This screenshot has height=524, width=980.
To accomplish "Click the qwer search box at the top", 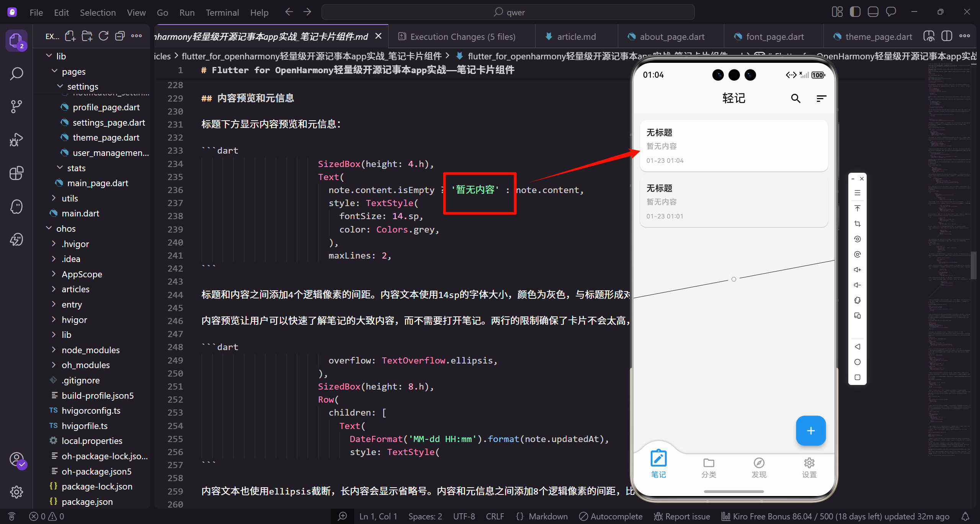I will pyautogui.click(x=508, y=12).
